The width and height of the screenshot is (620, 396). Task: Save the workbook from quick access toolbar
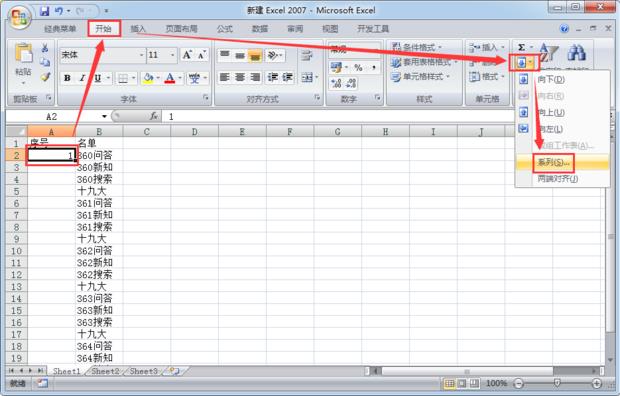click(x=45, y=11)
